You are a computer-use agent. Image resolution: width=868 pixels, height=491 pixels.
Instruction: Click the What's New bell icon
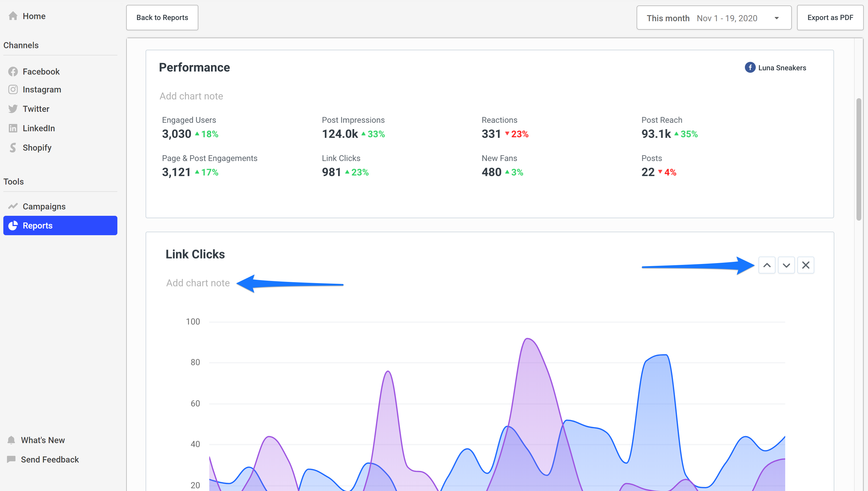point(11,440)
